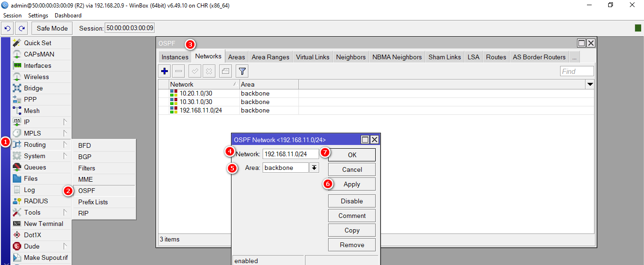Image resolution: width=644 pixels, height=265 pixels.
Task: Click the blue plus Add button
Action: coord(165,71)
